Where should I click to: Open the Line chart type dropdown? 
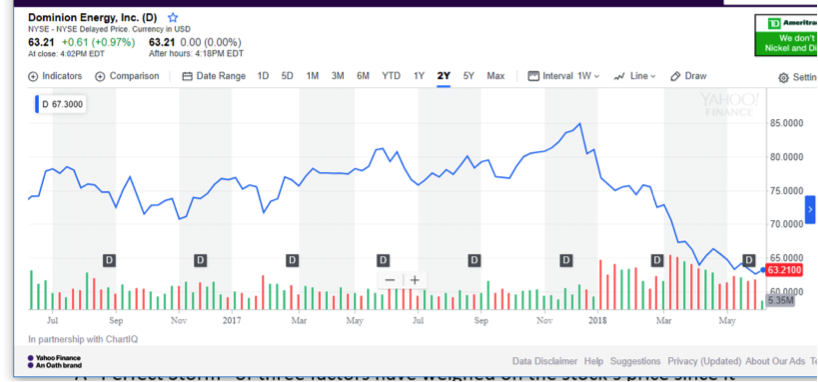coord(635,76)
